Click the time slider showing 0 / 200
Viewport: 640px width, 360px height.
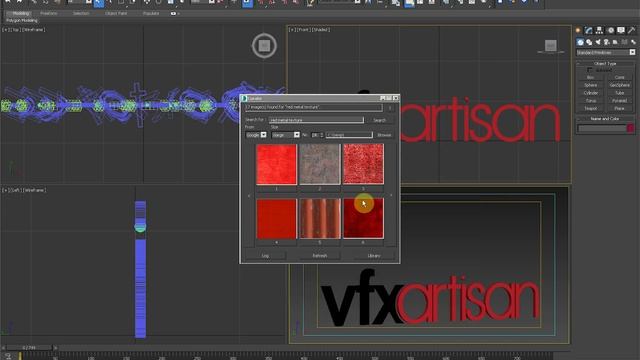click(x=29, y=348)
